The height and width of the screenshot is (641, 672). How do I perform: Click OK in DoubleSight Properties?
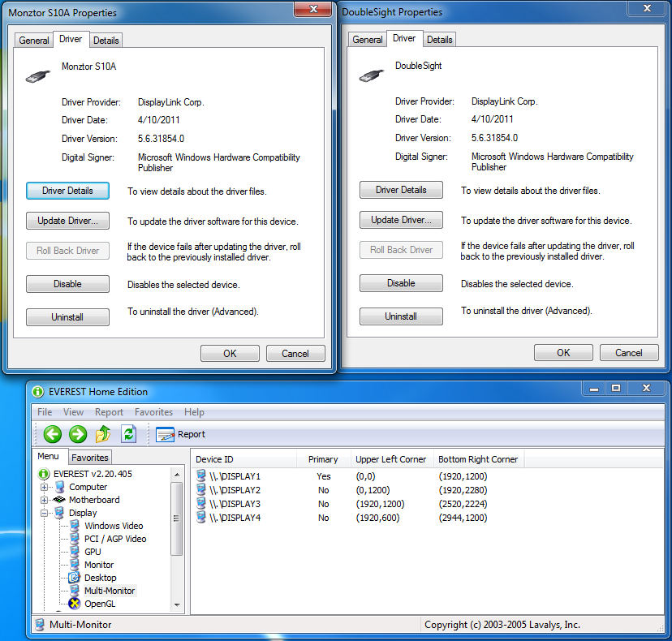coord(563,353)
